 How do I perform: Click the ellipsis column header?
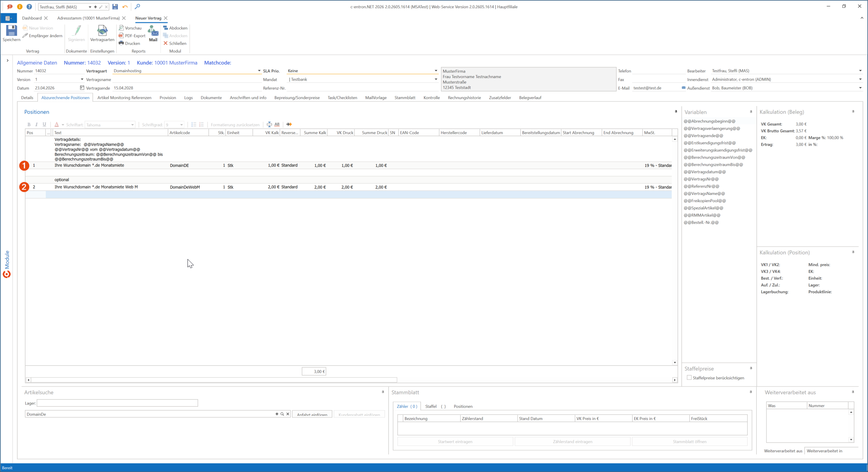(48, 133)
